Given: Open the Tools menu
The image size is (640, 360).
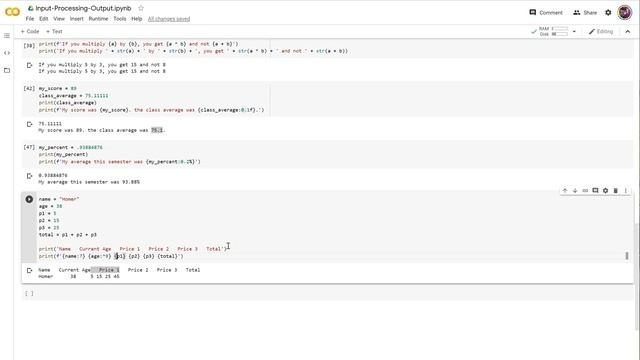Looking at the screenshot, I should [x=120, y=19].
